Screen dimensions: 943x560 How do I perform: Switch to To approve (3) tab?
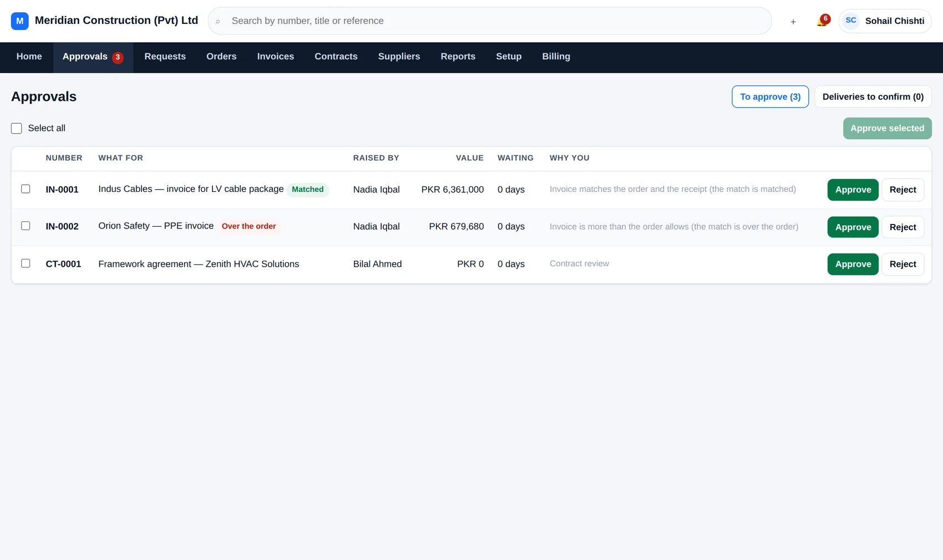pos(770,97)
